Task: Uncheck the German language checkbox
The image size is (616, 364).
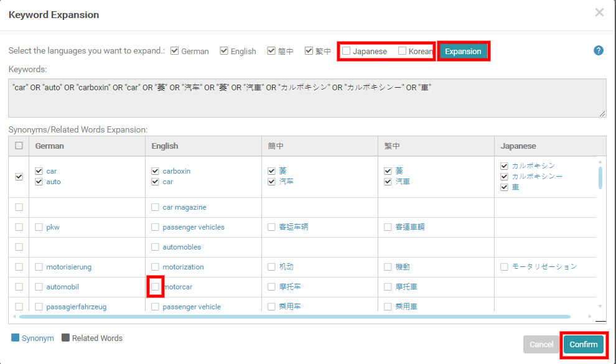Action: (x=175, y=50)
